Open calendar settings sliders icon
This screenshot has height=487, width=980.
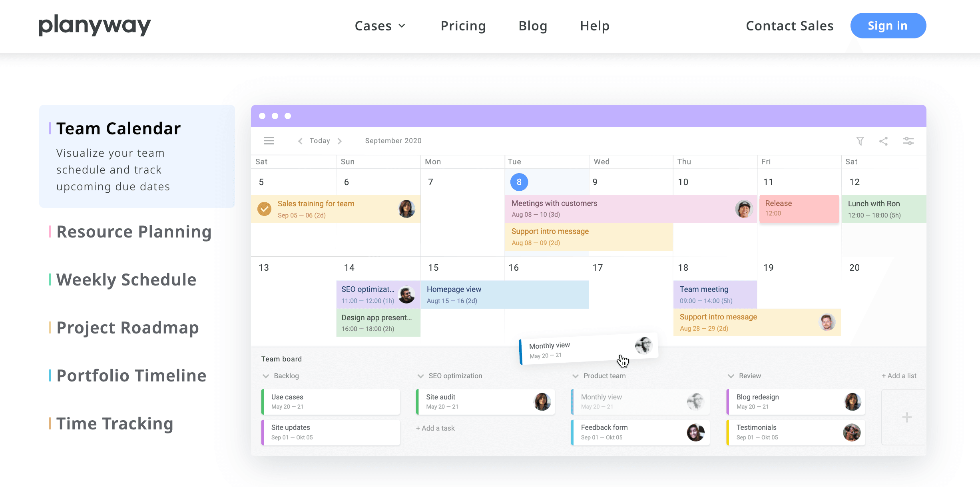(x=908, y=141)
